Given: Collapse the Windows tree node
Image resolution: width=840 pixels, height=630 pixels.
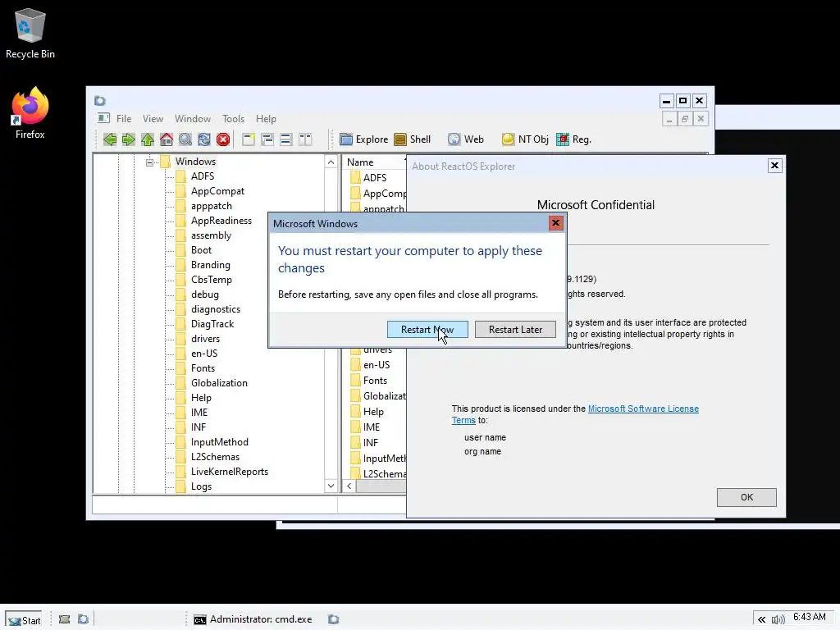Looking at the screenshot, I should pyautogui.click(x=149, y=162).
